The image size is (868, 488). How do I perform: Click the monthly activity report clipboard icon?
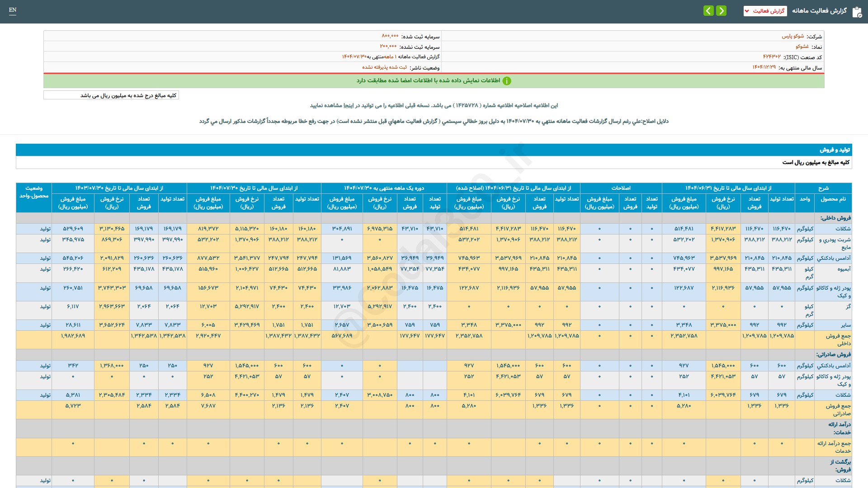(x=857, y=12)
